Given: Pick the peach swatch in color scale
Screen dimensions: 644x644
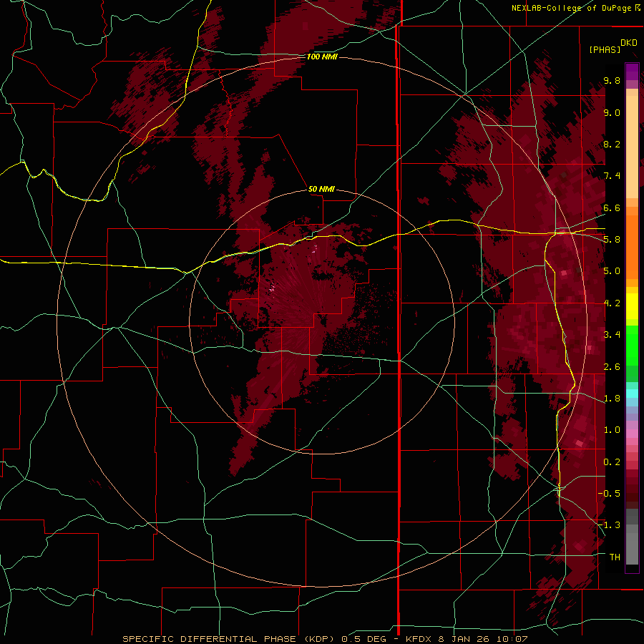Looking at the screenshot, I should click(x=632, y=147).
